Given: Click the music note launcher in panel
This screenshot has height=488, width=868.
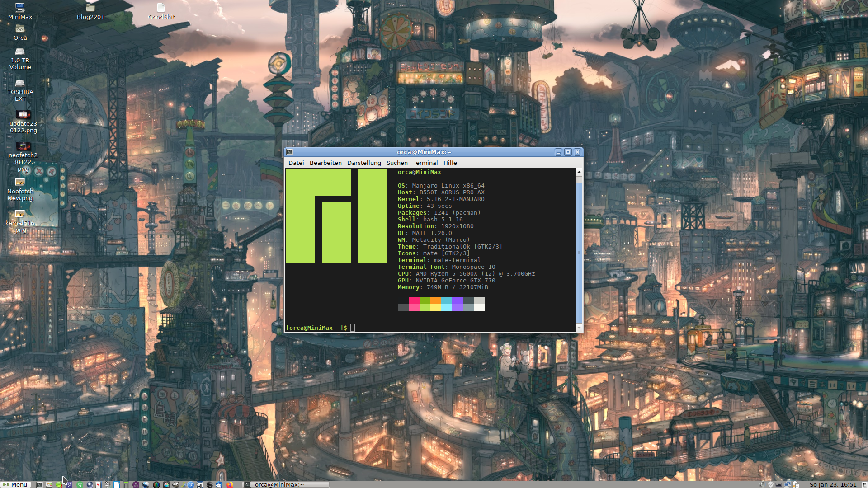Looking at the screenshot, I should tap(184, 484).
